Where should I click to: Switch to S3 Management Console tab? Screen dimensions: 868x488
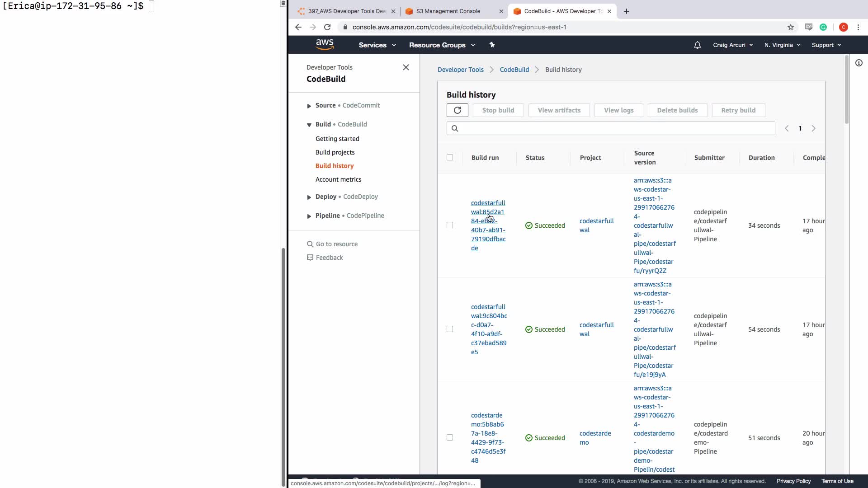(448, 11)
